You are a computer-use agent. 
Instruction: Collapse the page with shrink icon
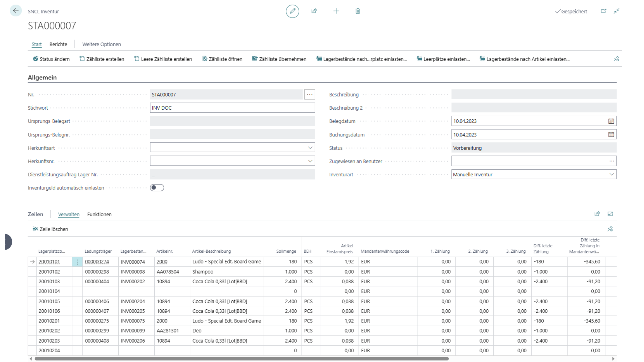tap(616, 11)
